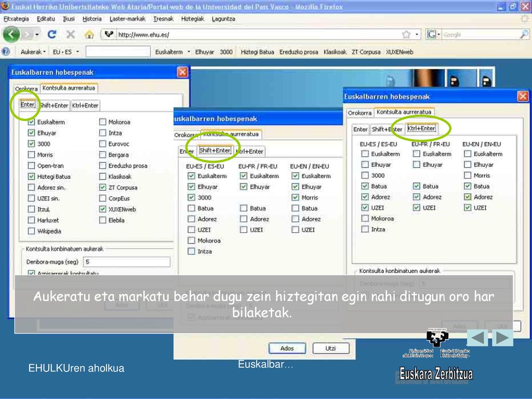Click the Forward navigation arrow
The width and height of the screenshot is (532, 399).
28,34
